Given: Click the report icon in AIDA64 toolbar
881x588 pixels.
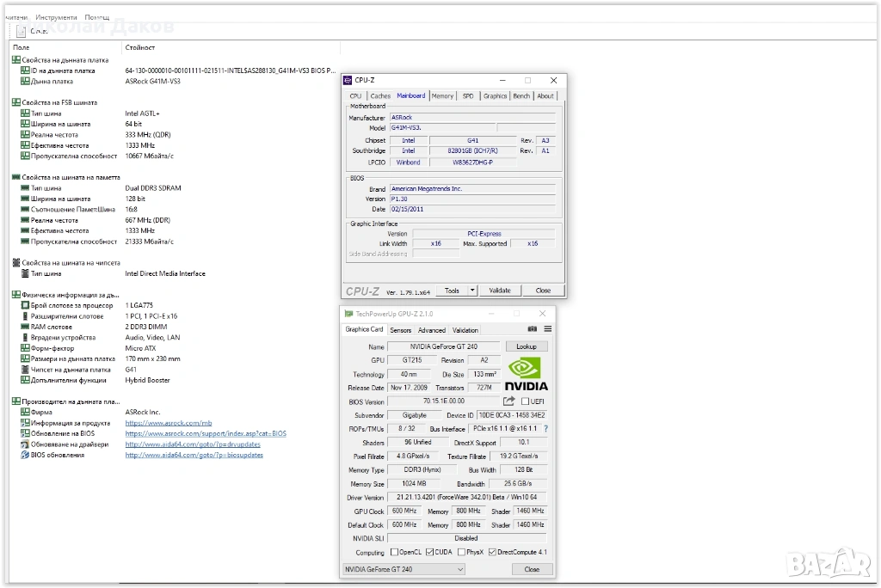Looking at the screenshot, I should click(x=22, y=31).
